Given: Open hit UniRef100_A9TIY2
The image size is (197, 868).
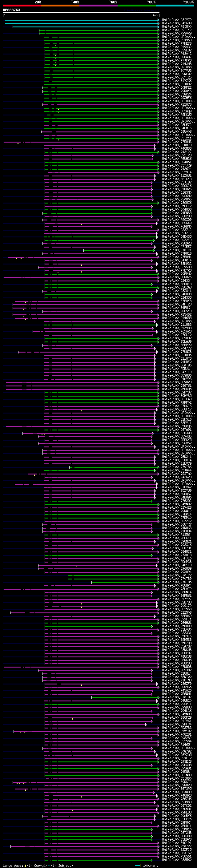Looking at the screenshot, I should [177, 30].
